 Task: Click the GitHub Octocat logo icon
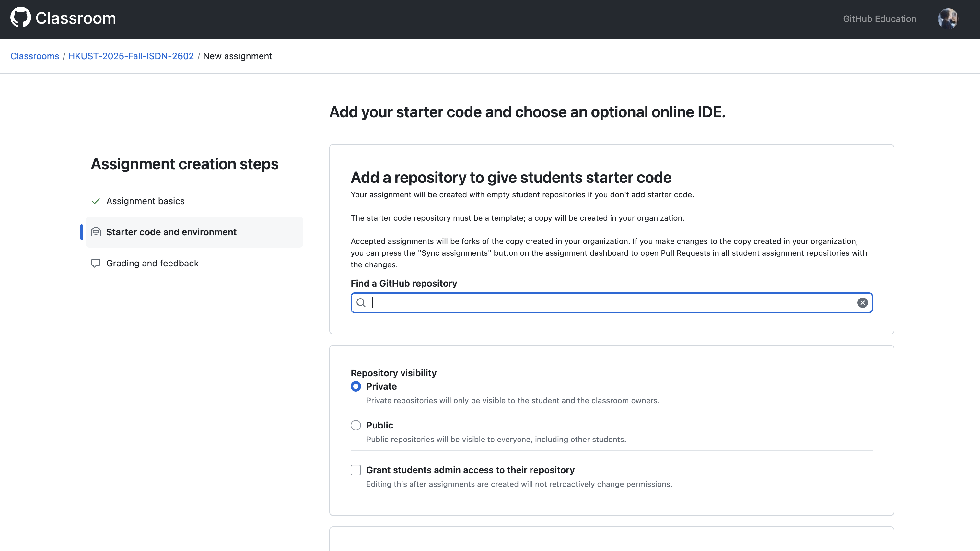coord(20,18)
